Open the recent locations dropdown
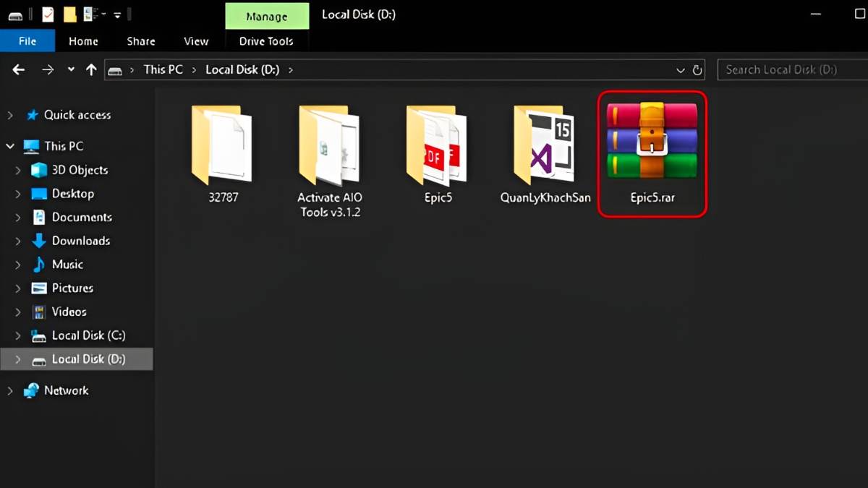 71,69
